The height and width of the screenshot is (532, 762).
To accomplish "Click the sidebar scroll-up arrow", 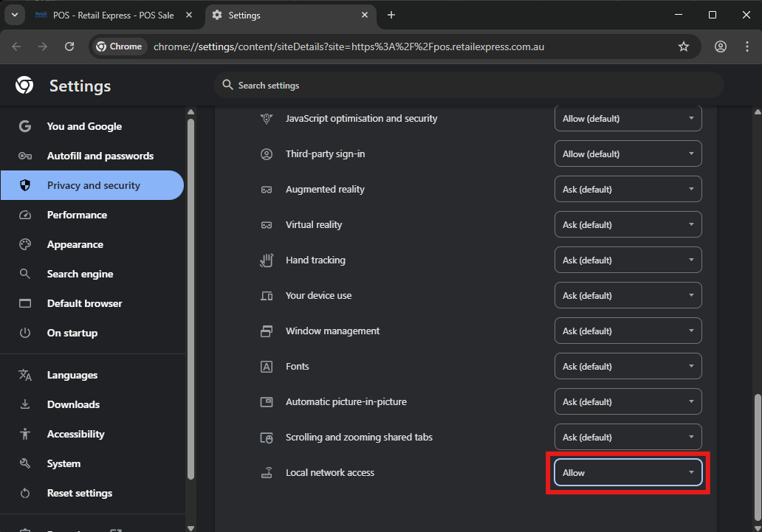I will [190, 111].
